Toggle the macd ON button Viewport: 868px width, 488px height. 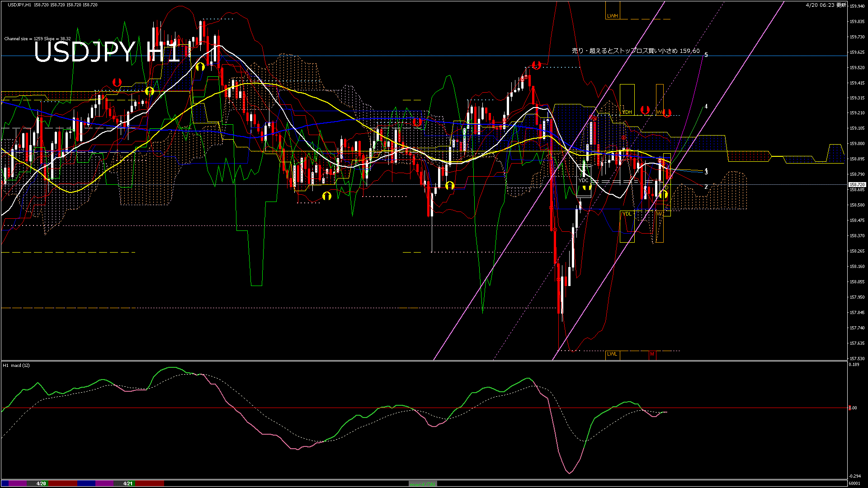(423, 483)
